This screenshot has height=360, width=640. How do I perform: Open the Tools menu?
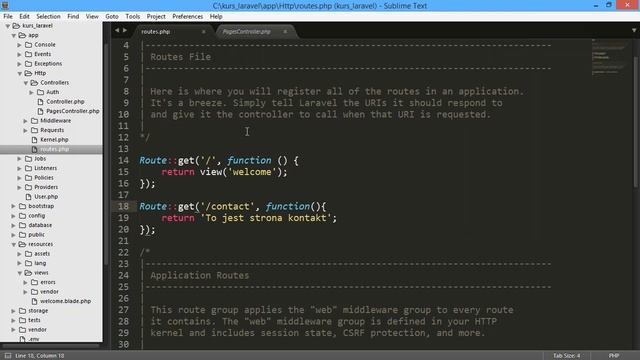[x=133, y=16]
